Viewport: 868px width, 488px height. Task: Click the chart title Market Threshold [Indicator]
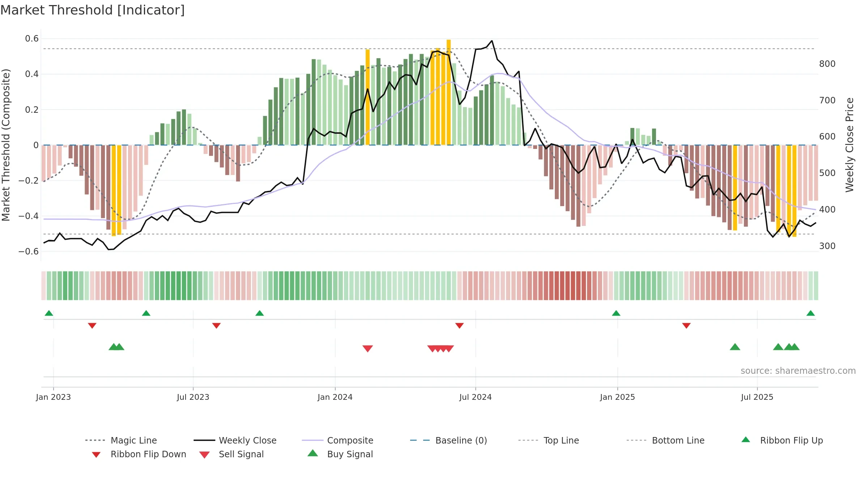click(x=93, y=10)
